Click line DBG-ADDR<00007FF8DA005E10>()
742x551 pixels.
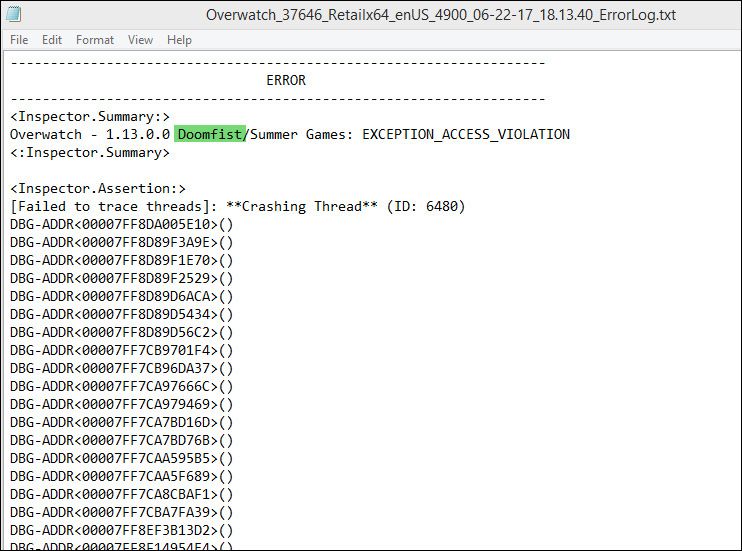point(122,224)
